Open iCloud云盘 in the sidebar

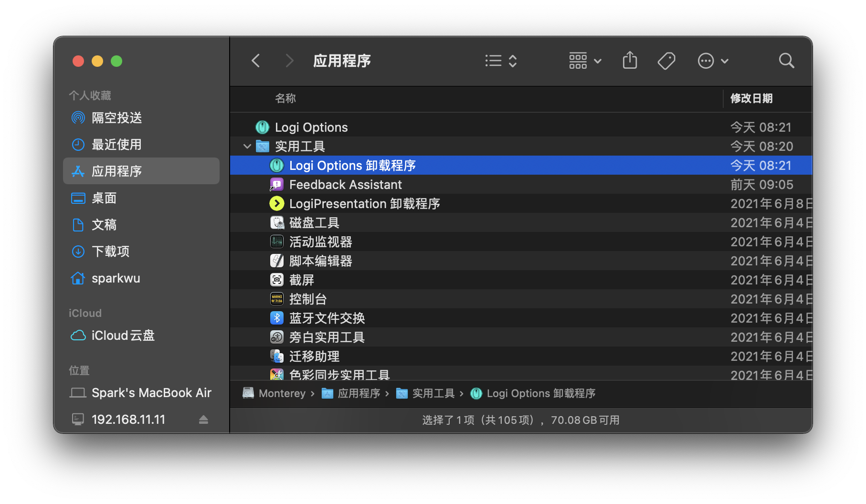[x=123, y=336]
